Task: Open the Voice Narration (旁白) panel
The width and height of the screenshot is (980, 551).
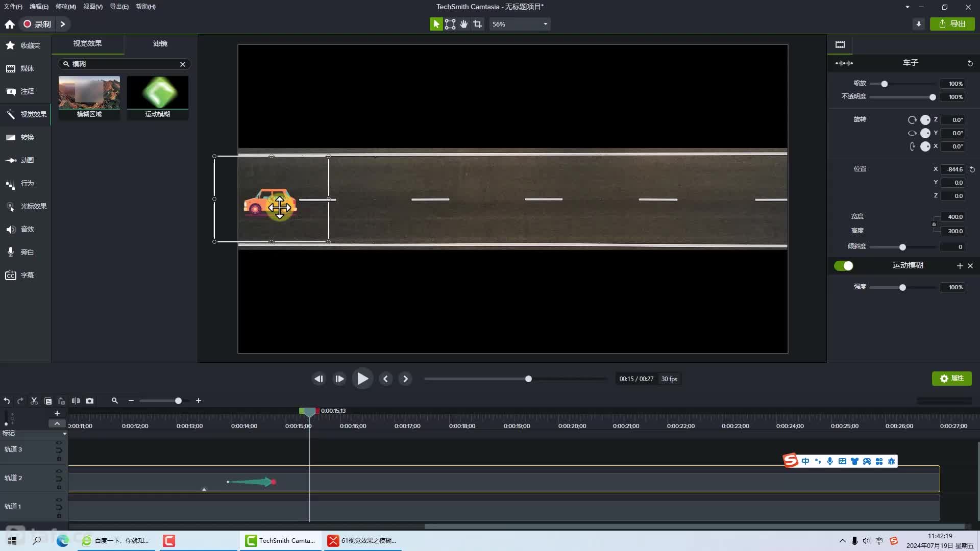Action: point(24,252)
